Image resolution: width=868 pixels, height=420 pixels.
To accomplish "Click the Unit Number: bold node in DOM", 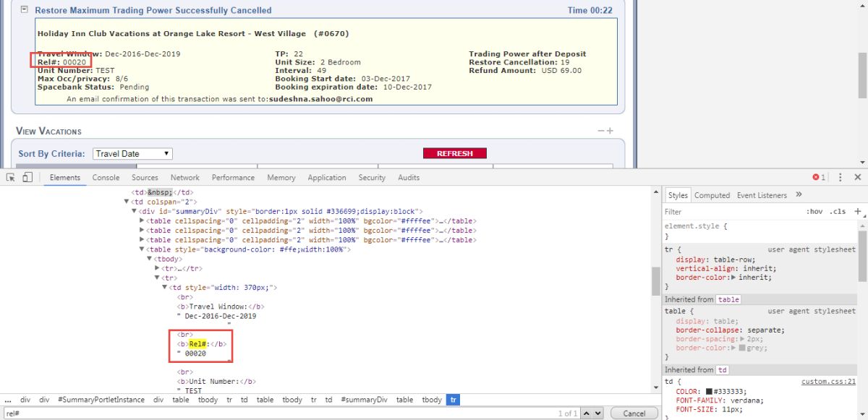I will point(216,381).
